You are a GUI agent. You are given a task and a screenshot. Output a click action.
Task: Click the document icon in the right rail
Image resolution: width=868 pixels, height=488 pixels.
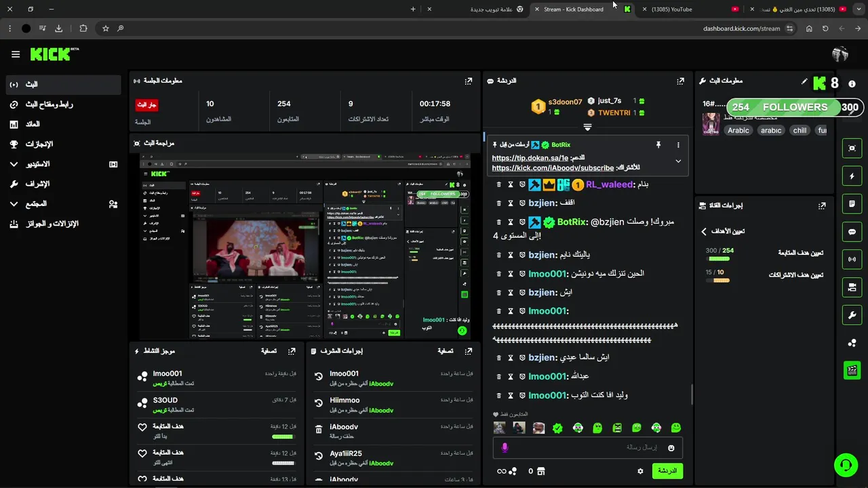(x=852, y=204)
